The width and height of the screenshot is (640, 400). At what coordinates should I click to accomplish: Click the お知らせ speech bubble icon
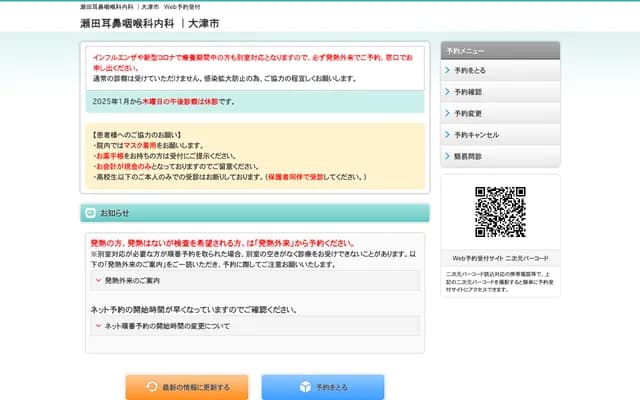point(91,213)
